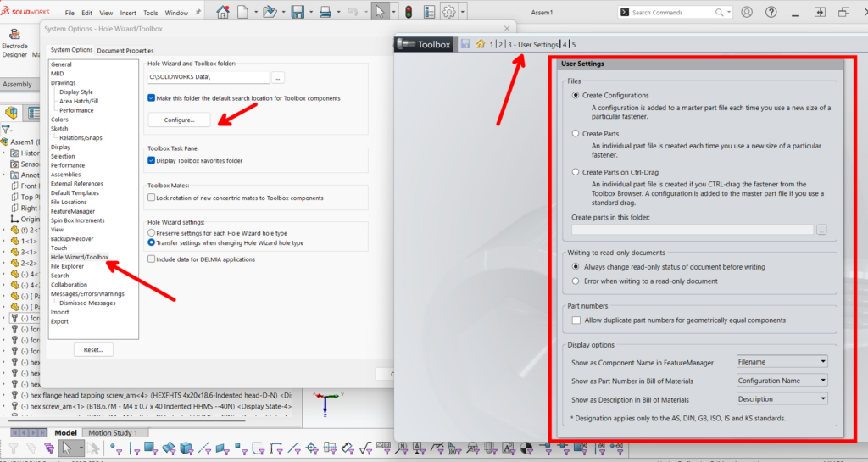Select Transfer settings when changing Hole Wizard hole type
The width and height of the screenshot is (868, 462).
click(151, 243)
